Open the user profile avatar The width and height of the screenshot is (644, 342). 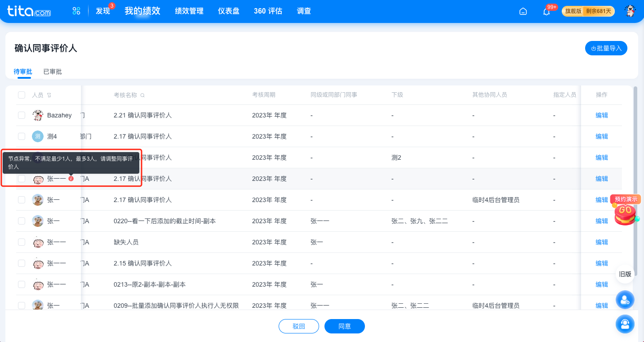[x=630, y=11]
